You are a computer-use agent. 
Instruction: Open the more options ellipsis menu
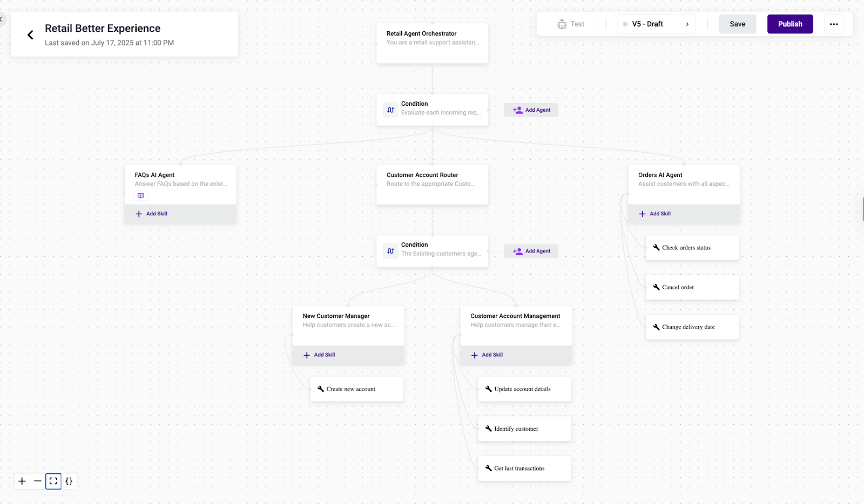click(834, 24)
